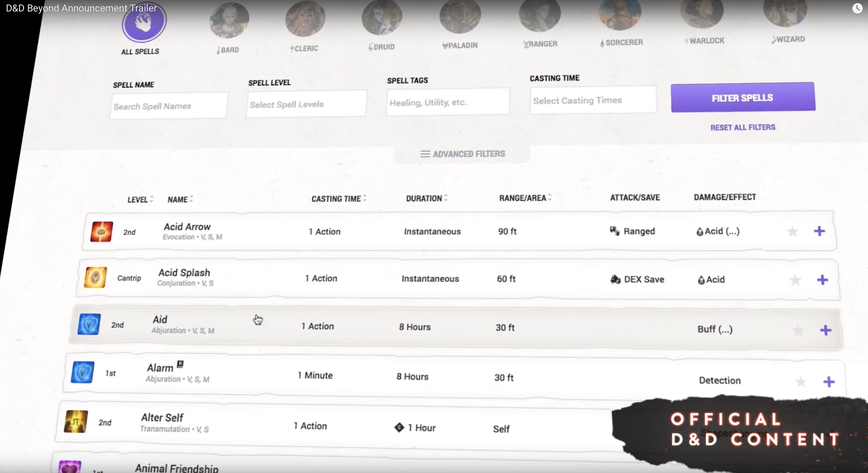
Task: Click the Aid abjuration spell icon
Action: (x=89, y=324)
